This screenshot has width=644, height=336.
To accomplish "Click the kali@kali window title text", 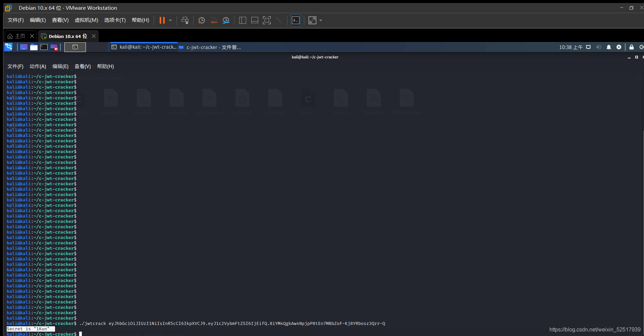I will click(315, 57).
